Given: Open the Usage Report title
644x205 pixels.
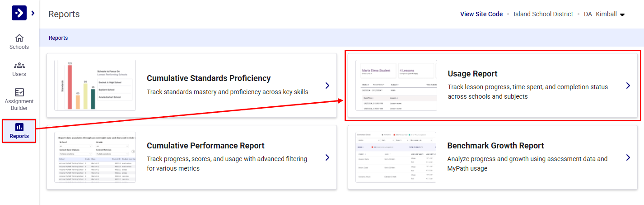Looking at the screenshot, I should [x=472, y=74].
